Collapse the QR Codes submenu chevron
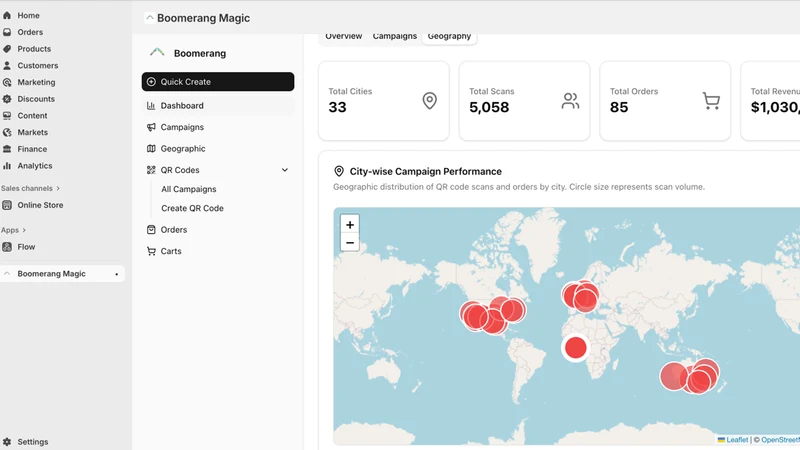This screenshot has height=450, width=800. (x=285, y=170)
